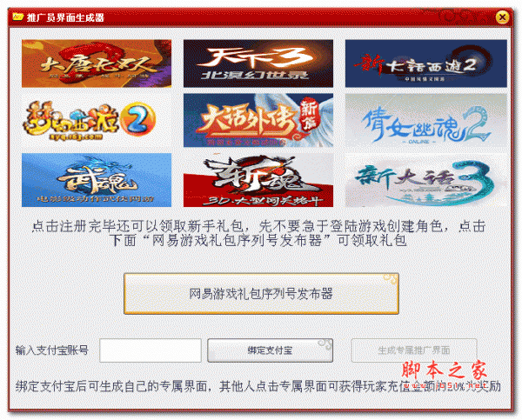Image resolution: width=522 pixels, height=420 pixels.
Task: Click the 新篇 red badge on 大话外传
Action: (x=309, y=115)
